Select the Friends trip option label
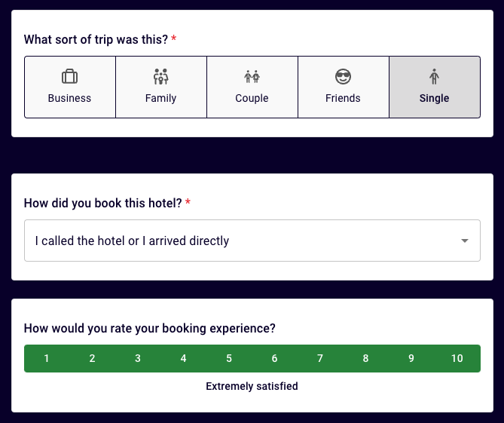The image size is (504, 423). pos(343,98)
